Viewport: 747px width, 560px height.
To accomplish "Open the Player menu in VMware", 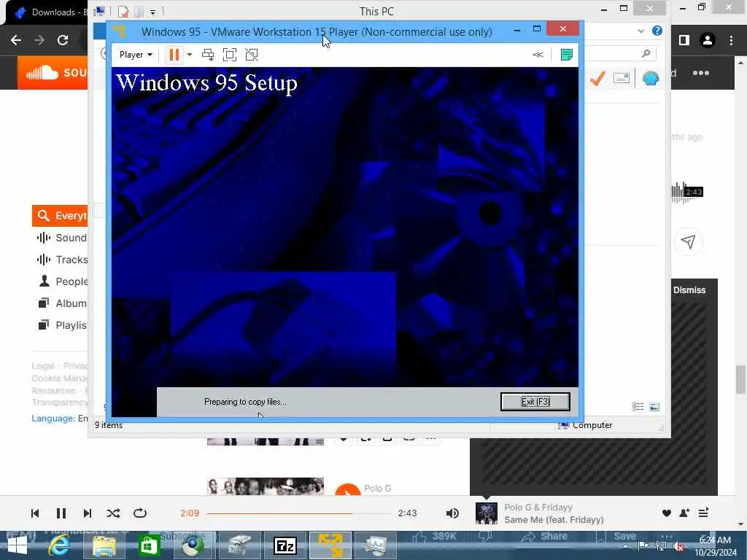I will pos(136,55).
